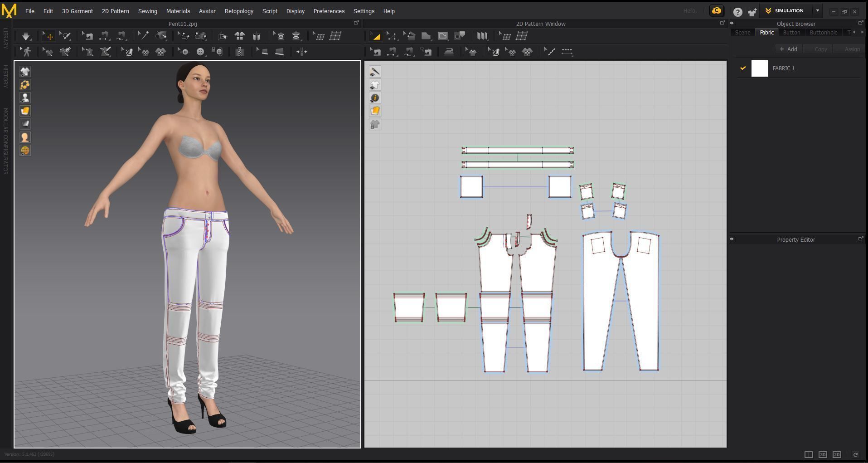Screen dimensions: 868x463
Task: Toggle avatar skin render style icon
Action: coord(25,137)
